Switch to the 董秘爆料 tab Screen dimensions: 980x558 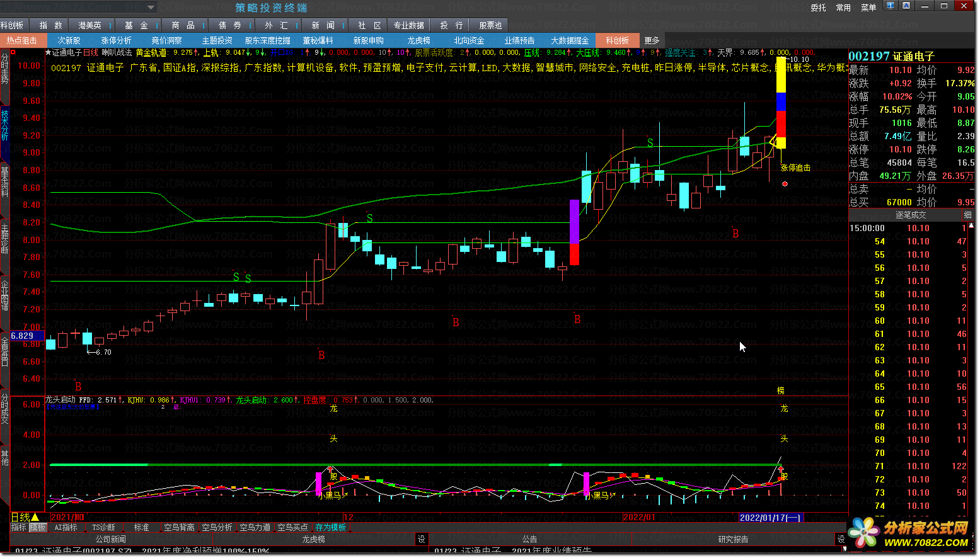click(318, 40)
